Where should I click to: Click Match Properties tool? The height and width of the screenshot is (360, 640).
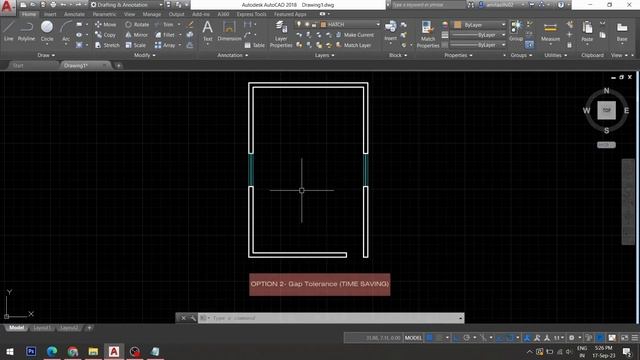click(428, 35)
